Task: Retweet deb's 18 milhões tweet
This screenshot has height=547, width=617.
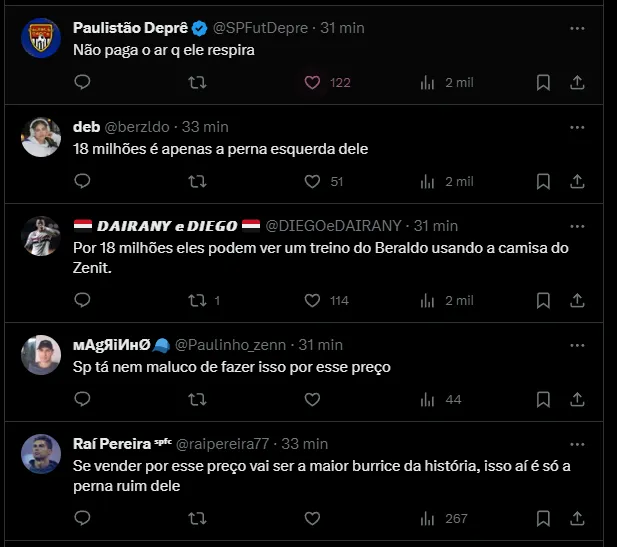Action: (197, 181)
